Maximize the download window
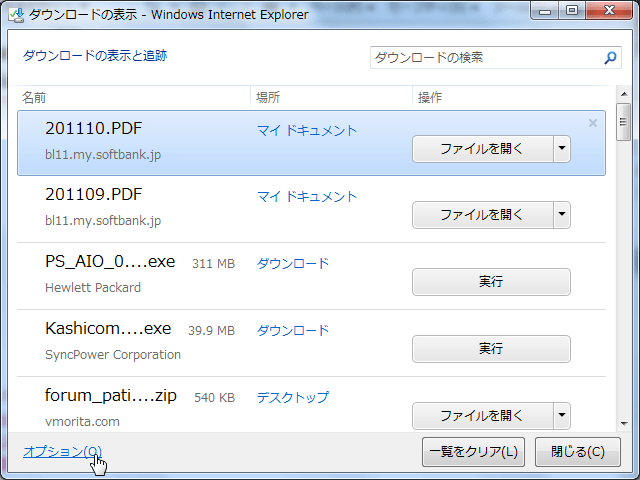The image size is (640, 480). pos(572,11)
